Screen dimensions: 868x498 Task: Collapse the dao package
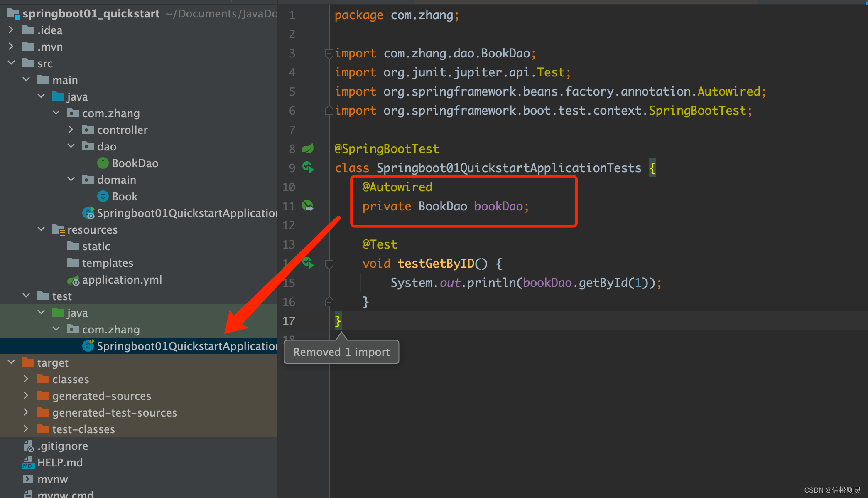(x=71, y=146)
